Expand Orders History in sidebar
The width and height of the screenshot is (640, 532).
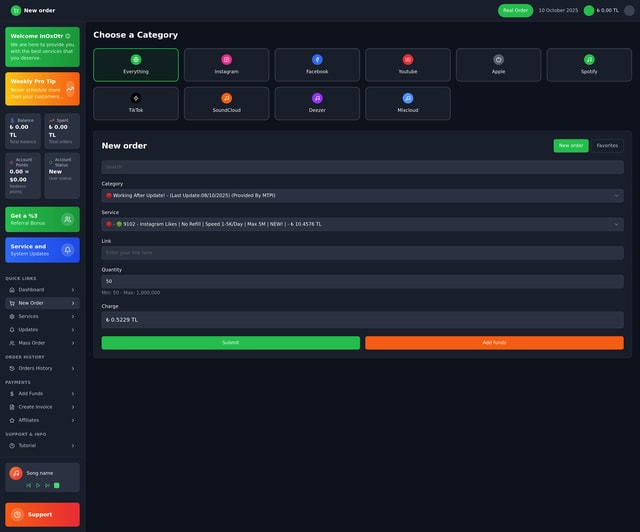[42, 368]
